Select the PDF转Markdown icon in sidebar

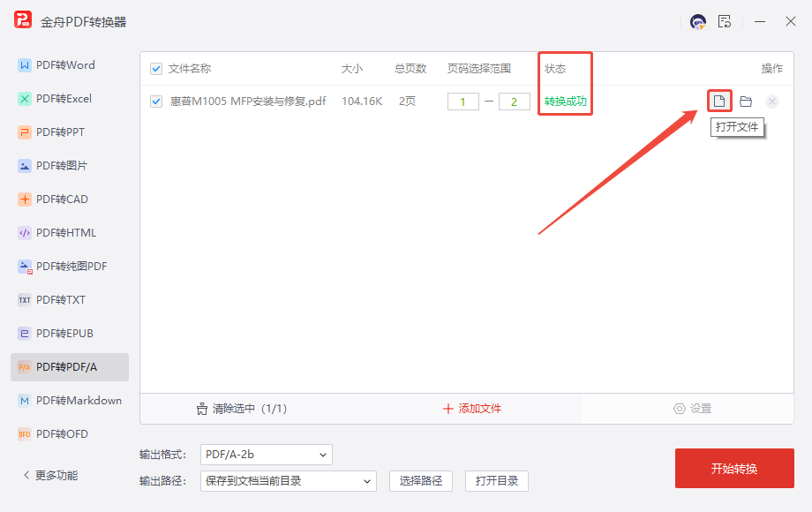tap(25, 401)
